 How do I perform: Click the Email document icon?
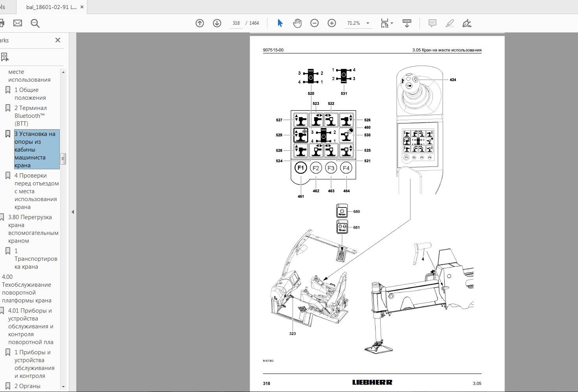click(x=17, y=23)
